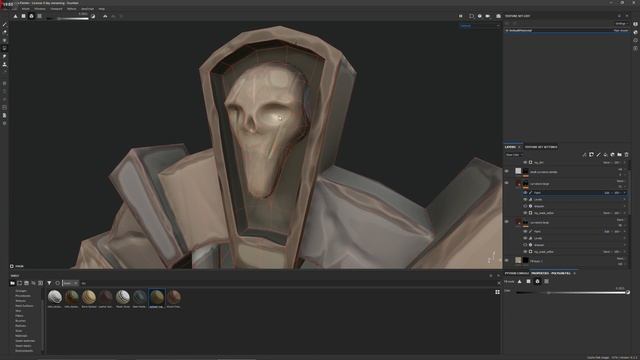Toggle eye of bottom fill layer with black mask
Image resolution: width=640 pixels, height=360 pixels.
[507, 260]
